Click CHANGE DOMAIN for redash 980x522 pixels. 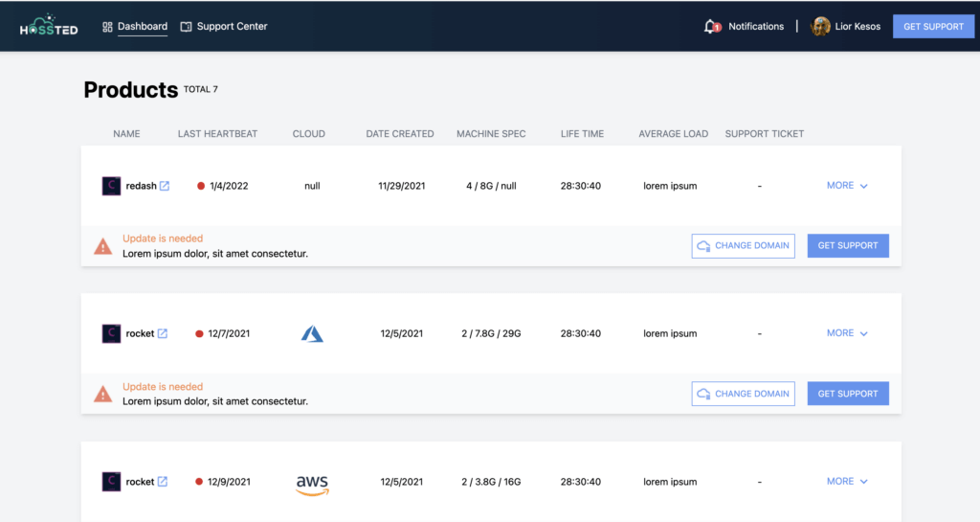point(743,246)
